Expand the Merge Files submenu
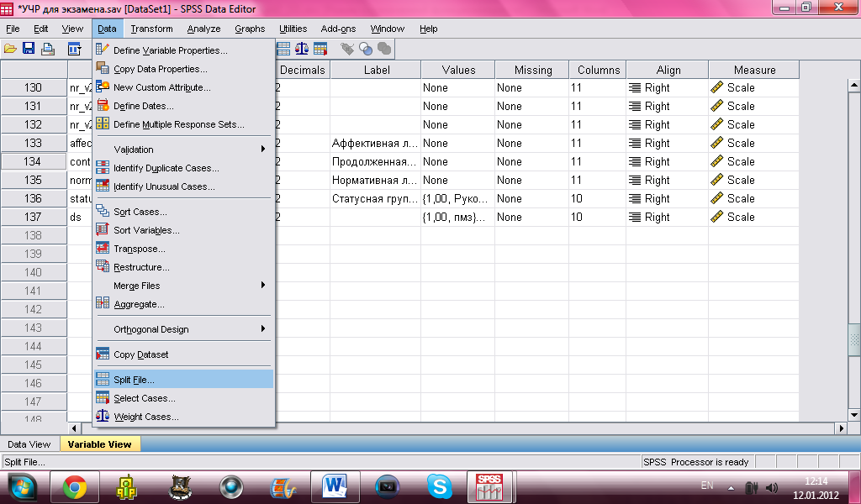The height and width of the screenshot is (504, 861). point(183,286)
